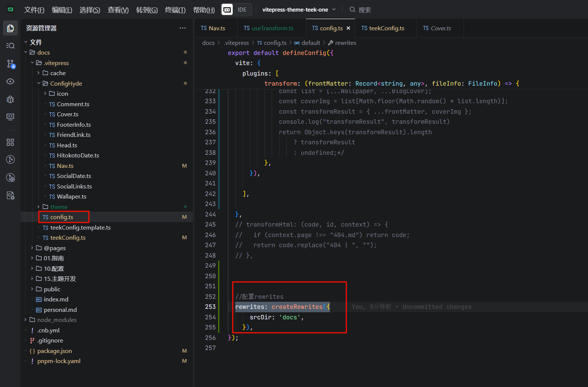
Task: Collapse the ConfigHyde folder
Action: [66, 83]
